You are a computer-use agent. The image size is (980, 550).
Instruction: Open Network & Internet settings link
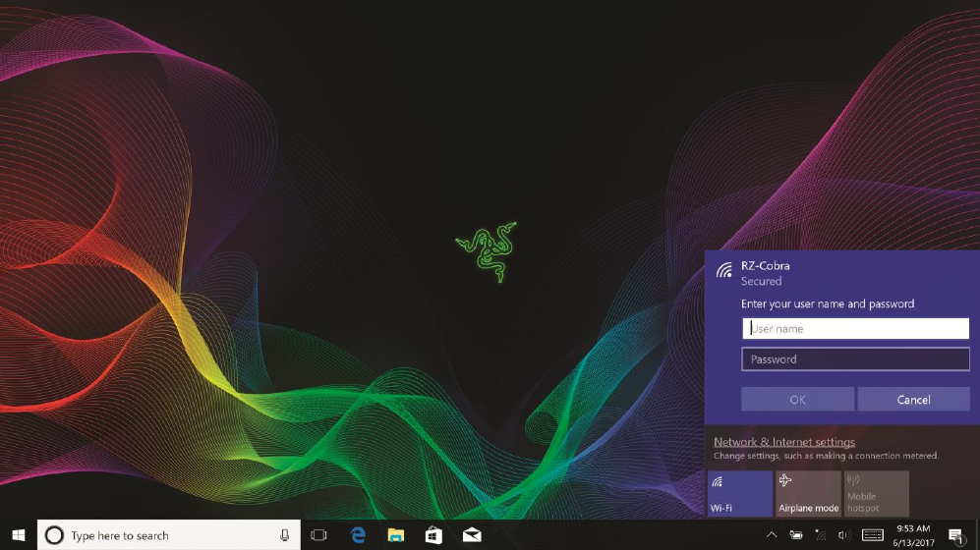[x=784, y=442]
